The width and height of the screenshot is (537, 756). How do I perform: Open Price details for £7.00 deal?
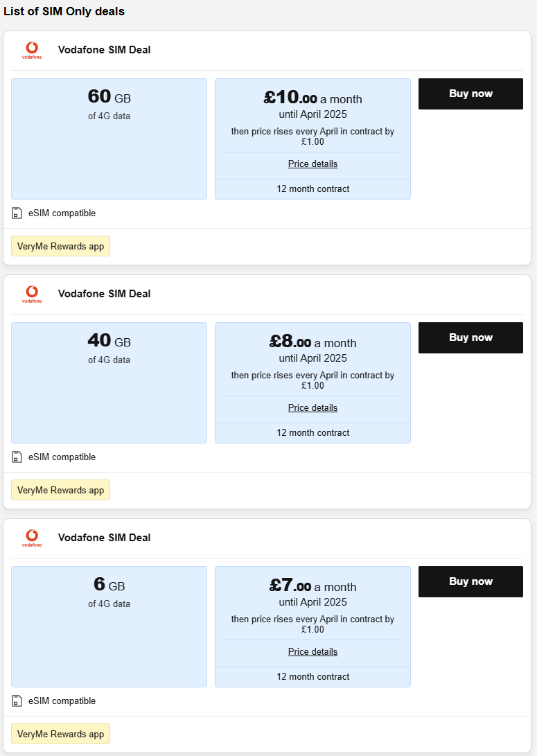tap(312, 652)
